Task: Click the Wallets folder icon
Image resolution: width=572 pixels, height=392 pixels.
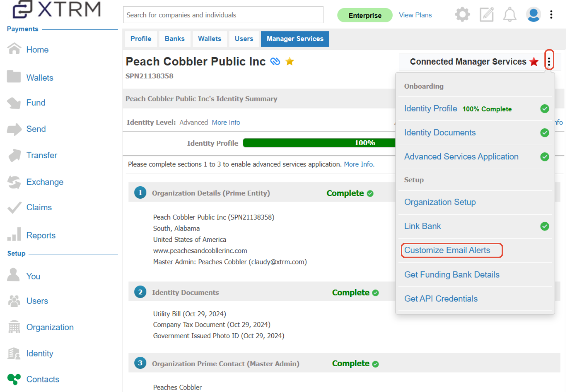Action: coord(14,76)
